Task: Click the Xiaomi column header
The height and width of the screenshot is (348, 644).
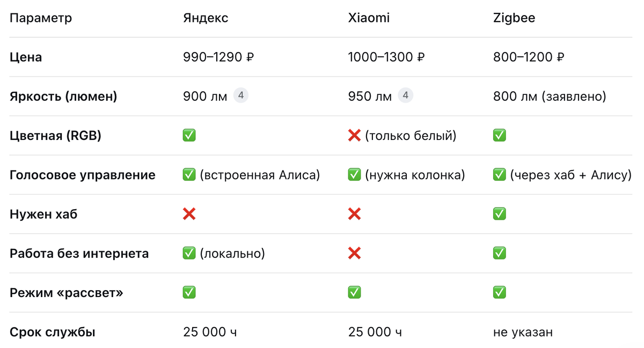Action: click(x=369, y=18)
